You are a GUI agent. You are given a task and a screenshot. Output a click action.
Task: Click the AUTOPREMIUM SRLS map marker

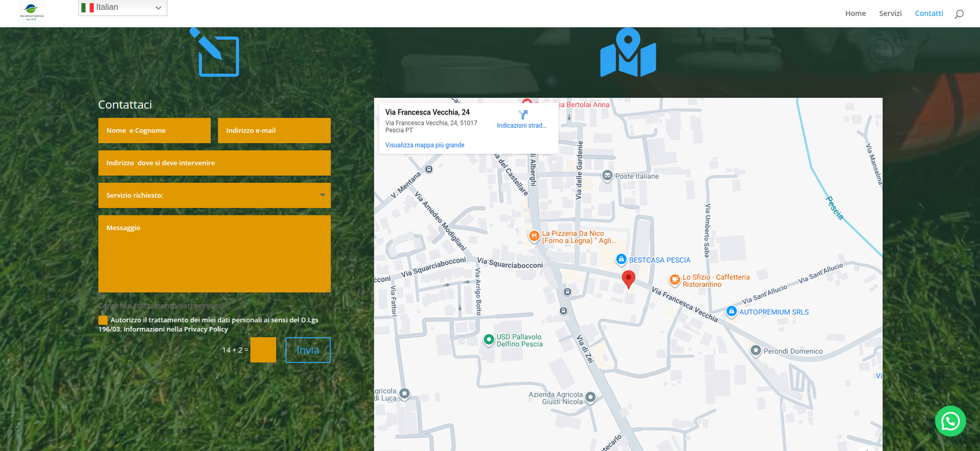point(731,311)
